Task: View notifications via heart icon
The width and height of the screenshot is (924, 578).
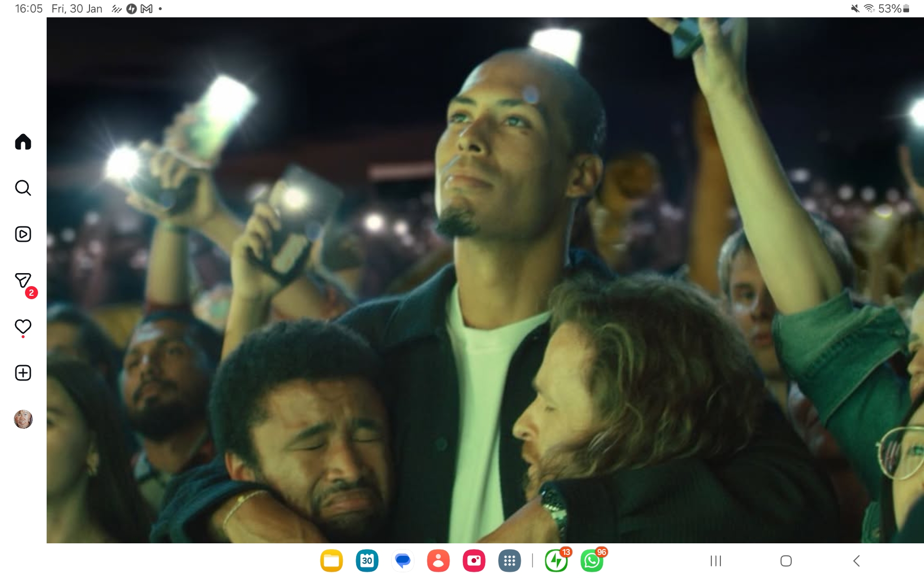Action: [x=23, y=327]
